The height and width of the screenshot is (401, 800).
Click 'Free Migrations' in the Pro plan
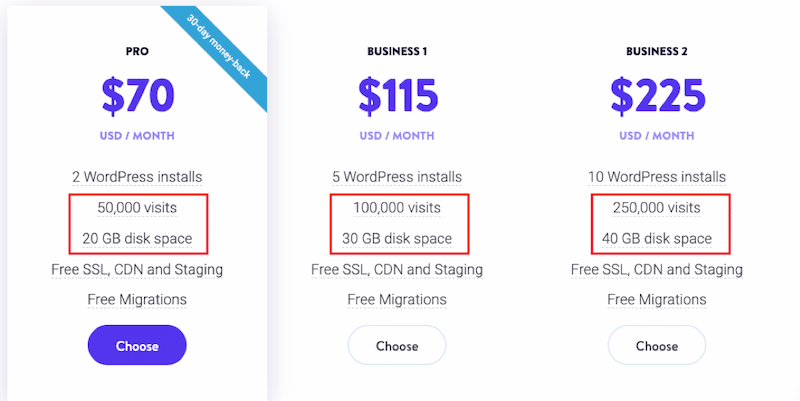point(137,300)
